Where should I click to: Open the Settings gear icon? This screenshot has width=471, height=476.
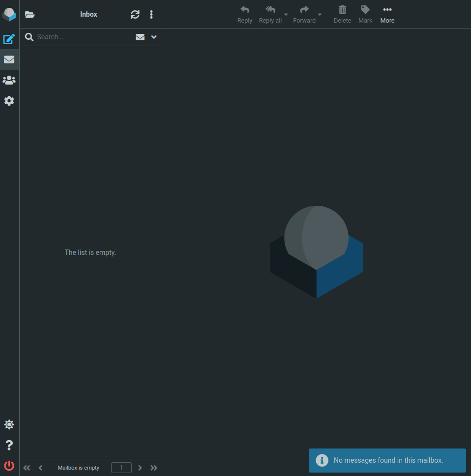pyautogui.click(x=9, y=101)
